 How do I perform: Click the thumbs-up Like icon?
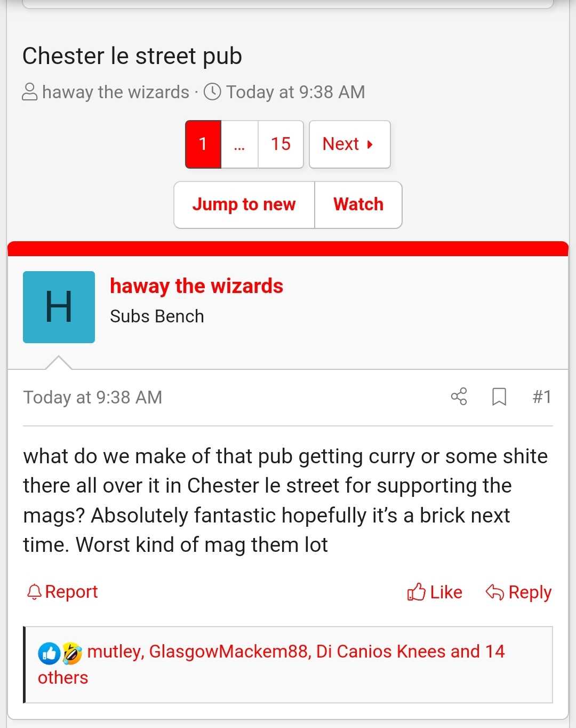pos(416,592)
